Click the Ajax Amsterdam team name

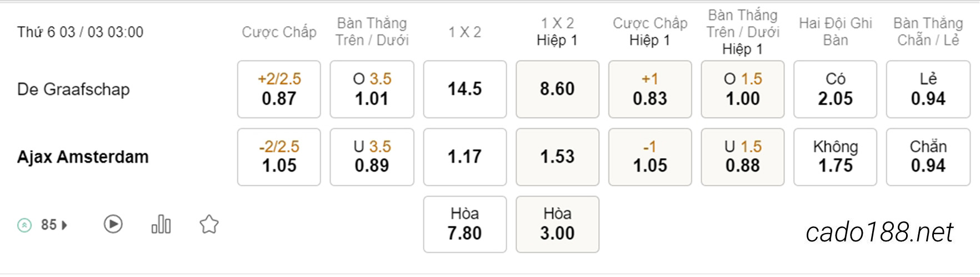(x=83, y=157)
